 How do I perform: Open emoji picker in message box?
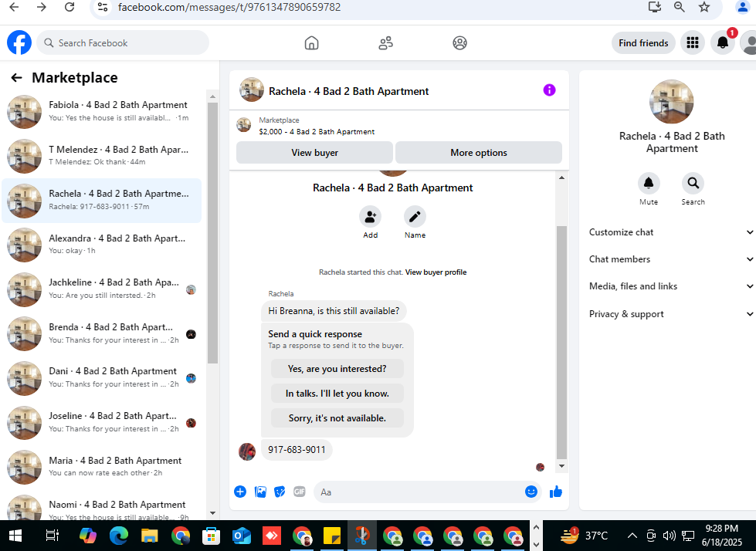pyautogui.click(x=531, y=492)
